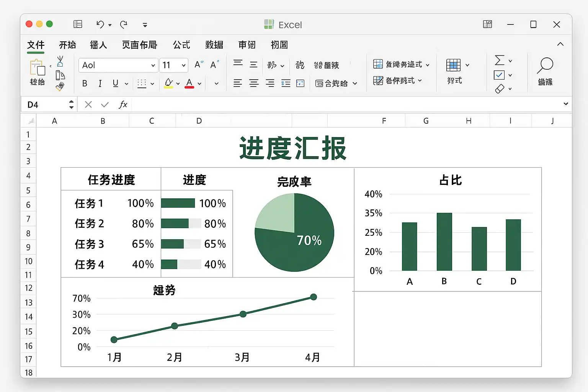Click the eraser Clear icon

(x=499, y=89)
